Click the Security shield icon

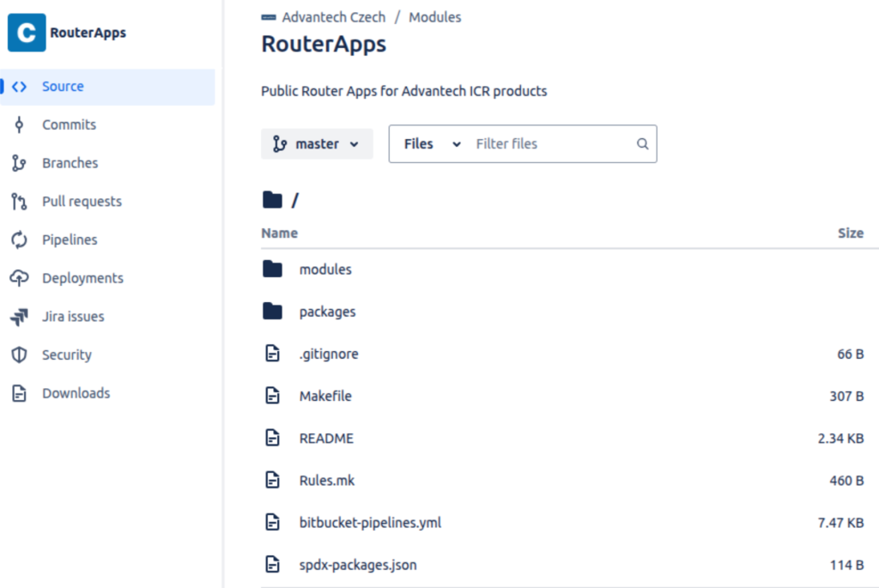tap(19, 355)
